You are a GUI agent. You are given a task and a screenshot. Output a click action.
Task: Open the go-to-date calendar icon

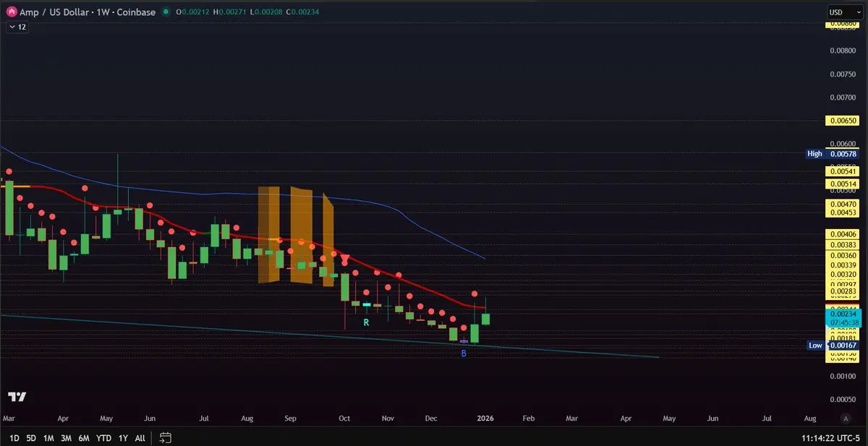click(166, 437)
